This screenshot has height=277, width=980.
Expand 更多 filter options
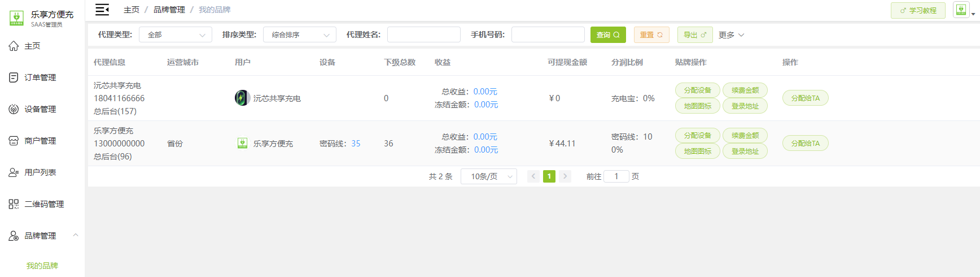tap(732, 35)
